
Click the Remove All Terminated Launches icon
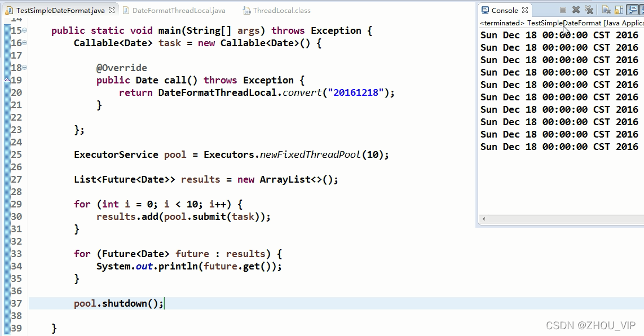589,10
